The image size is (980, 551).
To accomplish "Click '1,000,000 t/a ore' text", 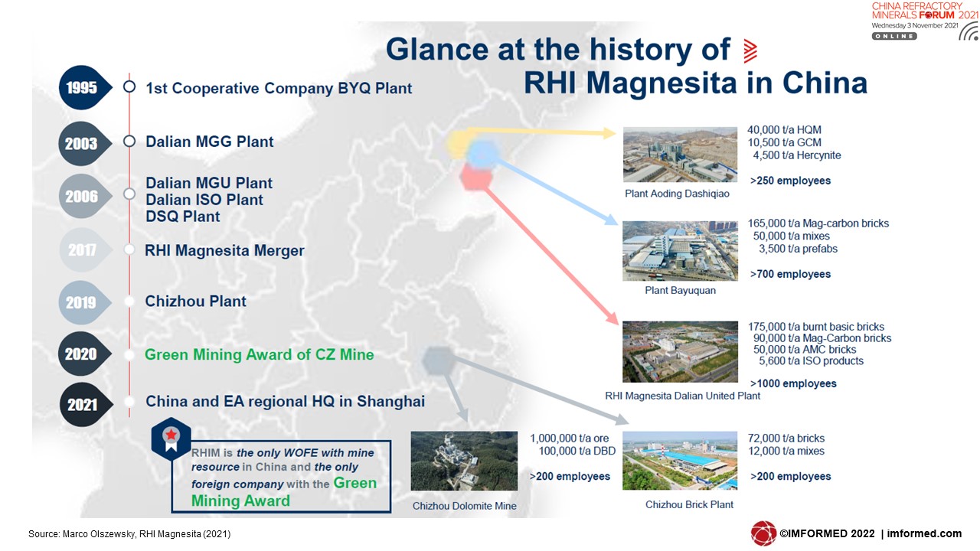I will coord(570,439).
